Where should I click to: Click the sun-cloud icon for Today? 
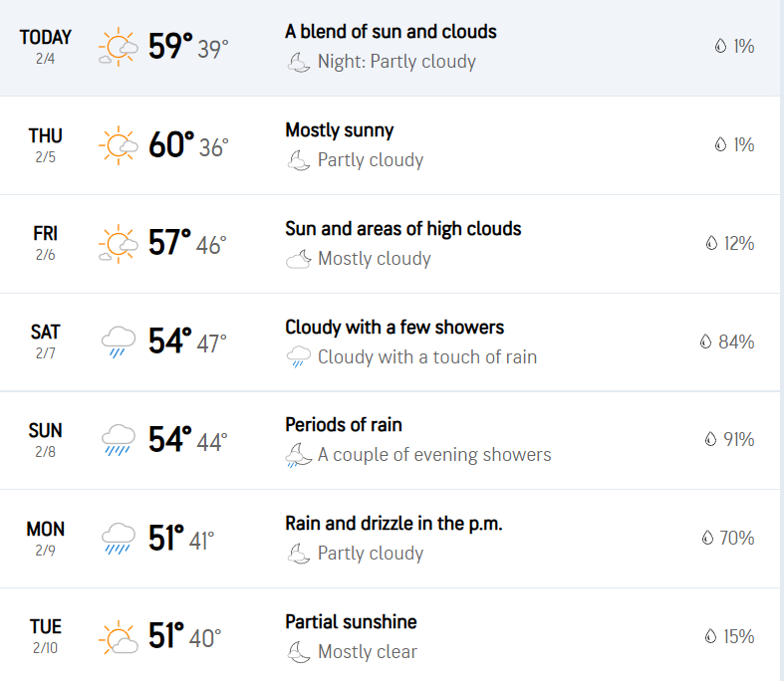click(x=118, y=48)
